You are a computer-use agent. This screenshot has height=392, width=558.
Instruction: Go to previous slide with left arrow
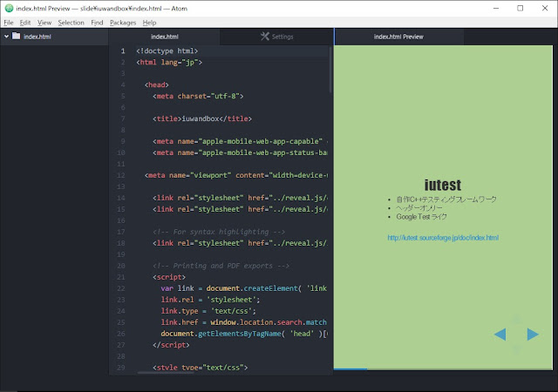[x=500, y=334]
